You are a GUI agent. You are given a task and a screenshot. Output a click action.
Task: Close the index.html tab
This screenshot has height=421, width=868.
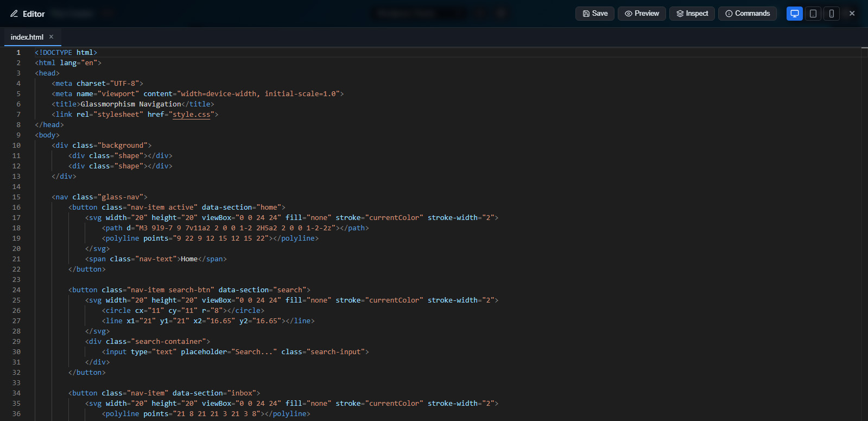pyautogui.click(x=52, y=37)
